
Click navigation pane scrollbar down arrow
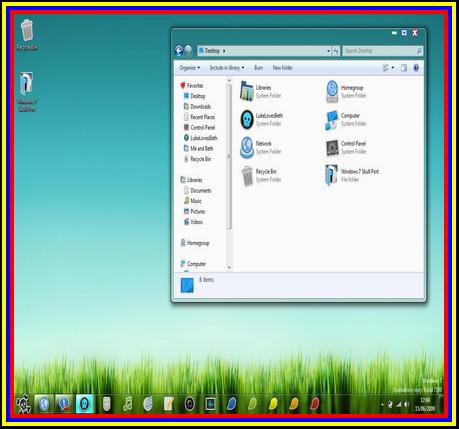tap(229, 267)
